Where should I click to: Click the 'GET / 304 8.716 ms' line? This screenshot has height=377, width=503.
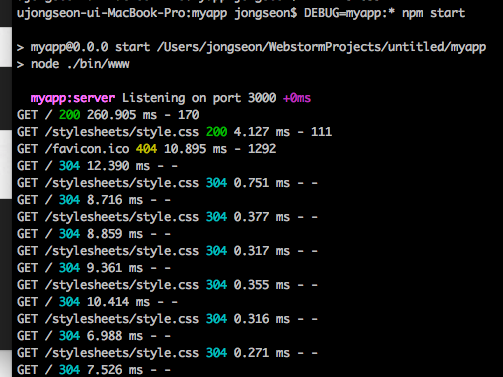click(94, 200)
